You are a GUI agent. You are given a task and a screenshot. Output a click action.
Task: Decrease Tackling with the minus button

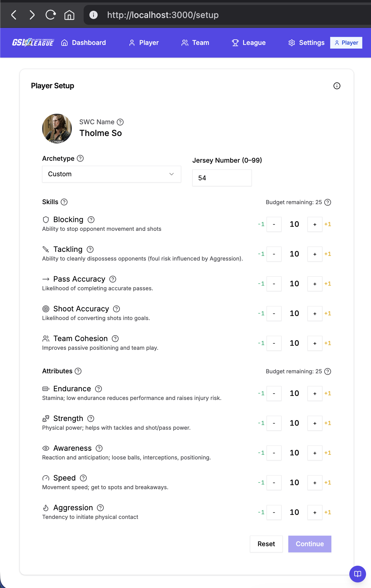tap(274, 254)
